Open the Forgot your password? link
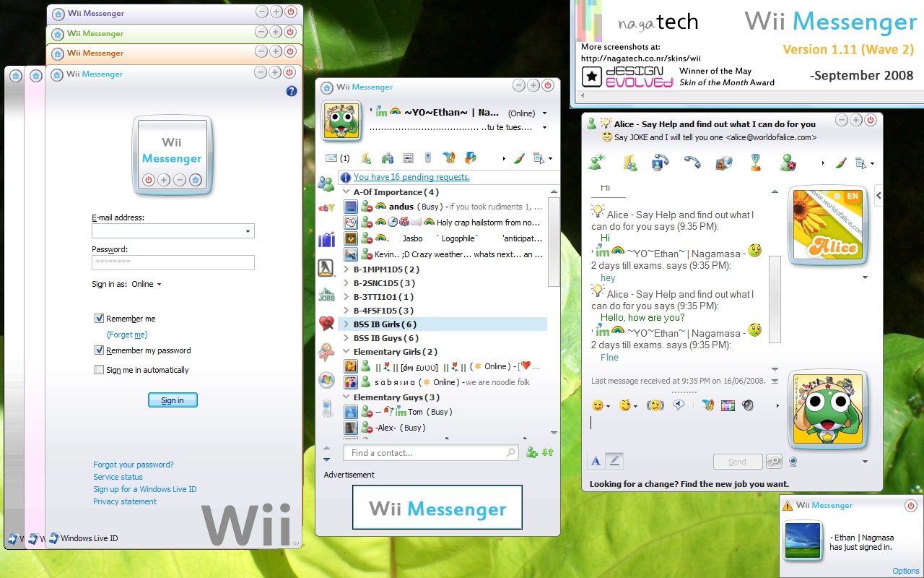Viewport: 924px width, 578px height. tap(134, 465)
